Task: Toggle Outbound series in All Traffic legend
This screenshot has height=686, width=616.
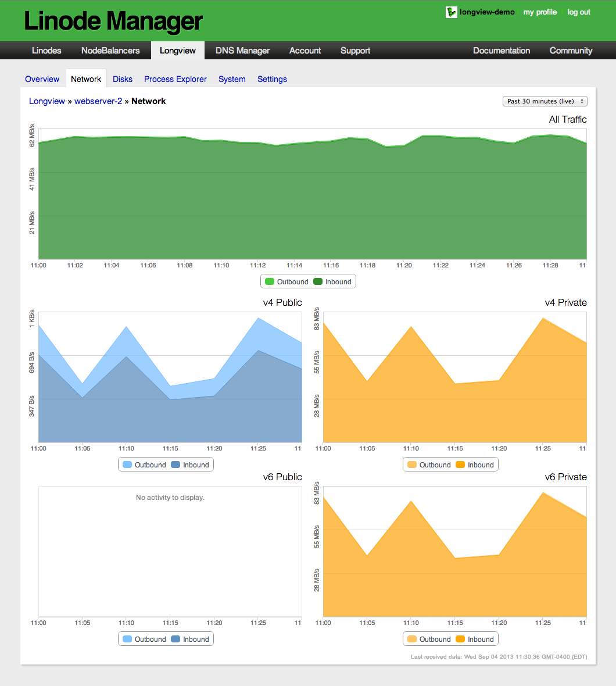Action: click(286, 282)
